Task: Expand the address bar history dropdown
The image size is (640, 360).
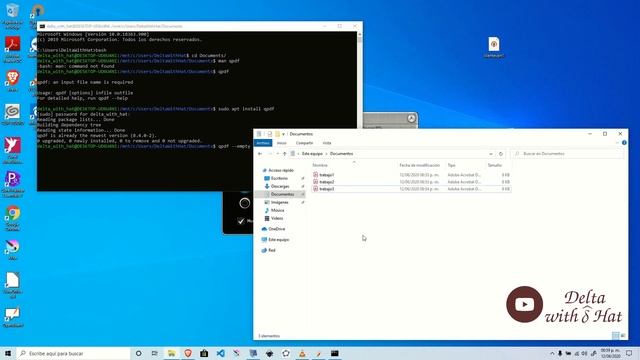Action: (491, 154)
